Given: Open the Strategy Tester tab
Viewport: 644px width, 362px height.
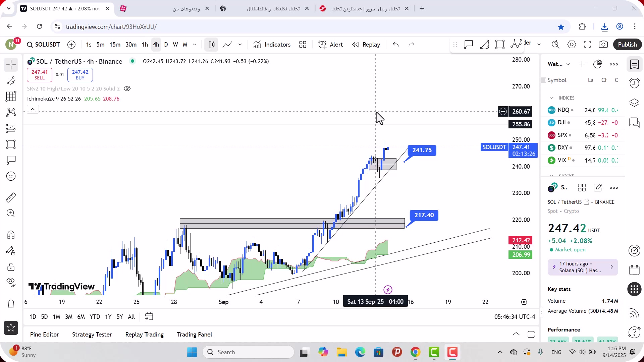Looking at the screenshot, I should click(x=92, y=335).
